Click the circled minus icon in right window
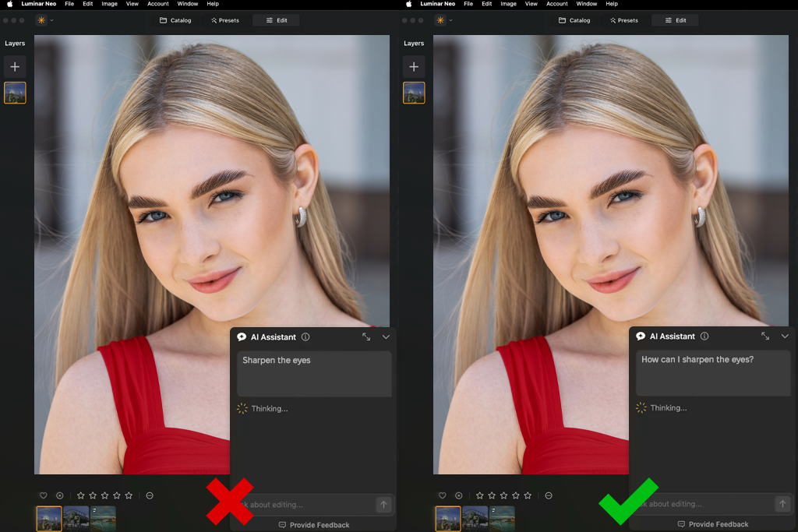 (549, 495)
